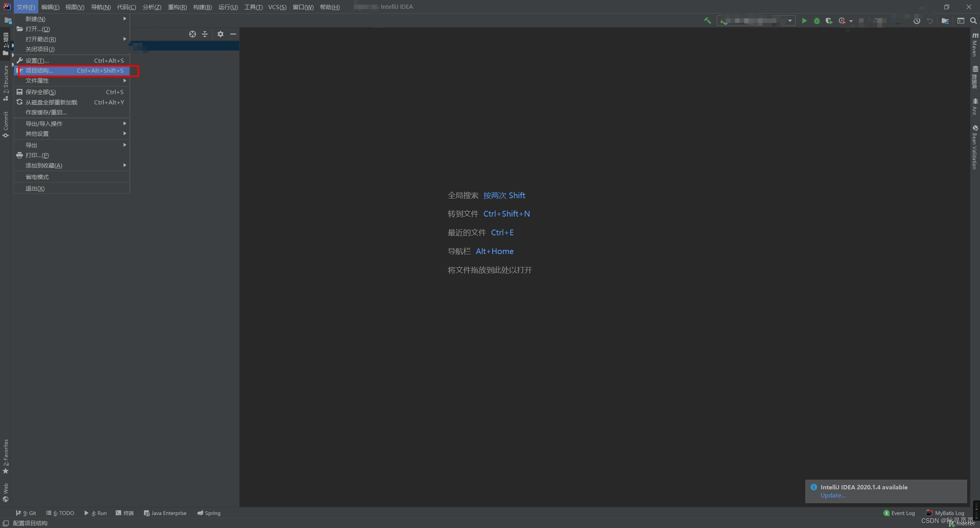Hide the project panel with minus icon
This screenshot has height=528, width=980.
point(233,34)
